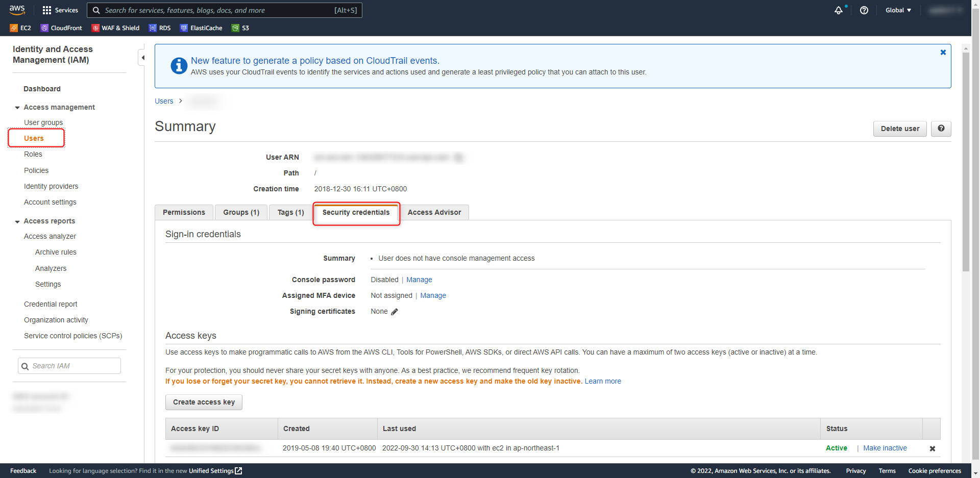Open the EC2 shortcut

pyautogui.click(x=20, y=28)
